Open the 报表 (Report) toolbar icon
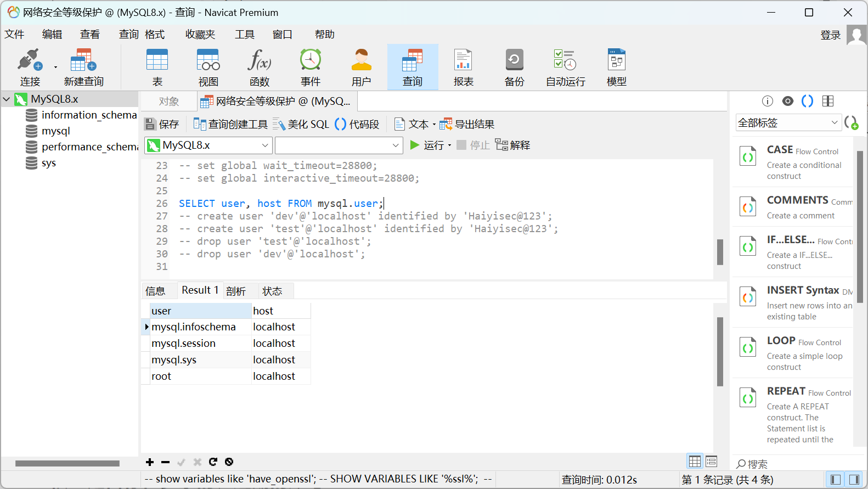The width and height of the screenshot is (868, 489). (463, 67)
